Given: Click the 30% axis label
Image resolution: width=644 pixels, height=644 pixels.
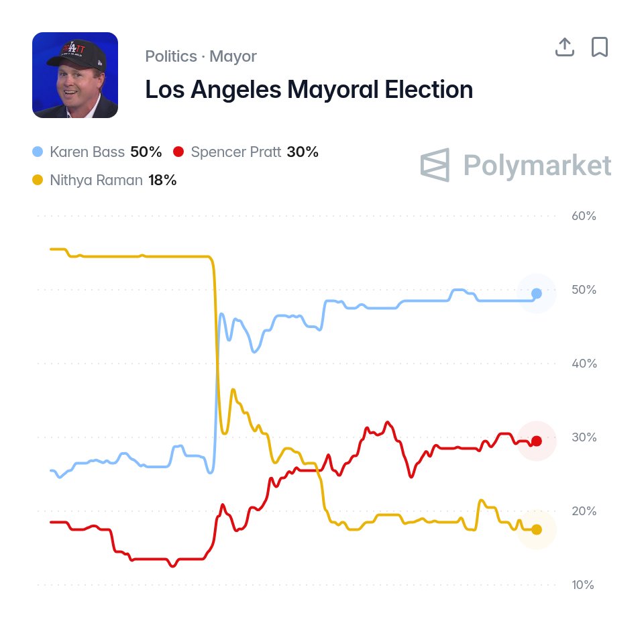Looking at the screenshot, I should (584, 437).
